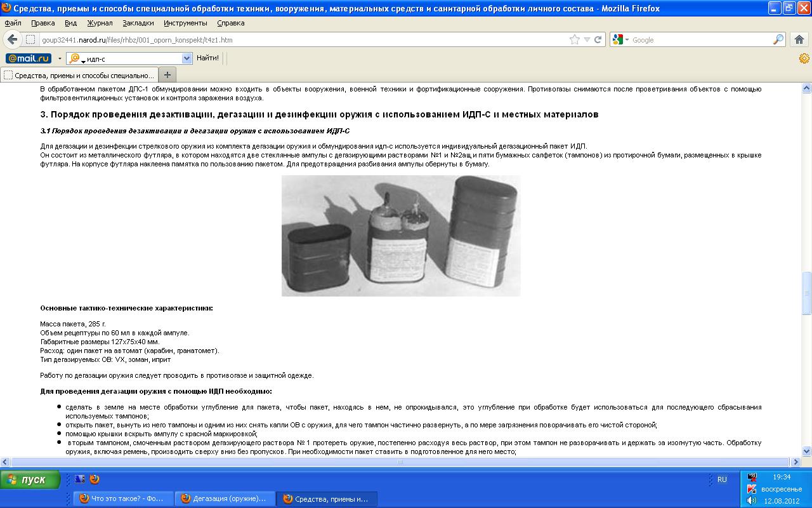Expand the Mail.ru search box dropdown
812x508 pixels.
pyautogui.click(x=187, y=58)
